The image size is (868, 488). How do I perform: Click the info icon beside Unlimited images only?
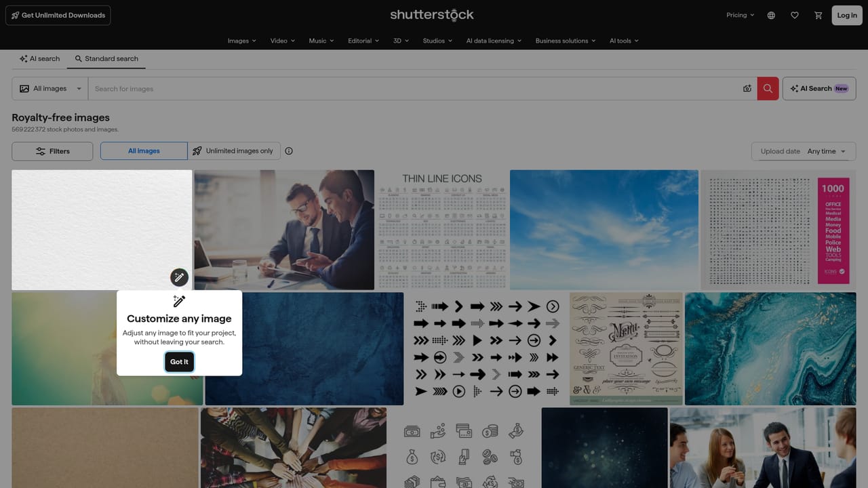[289, 151]
